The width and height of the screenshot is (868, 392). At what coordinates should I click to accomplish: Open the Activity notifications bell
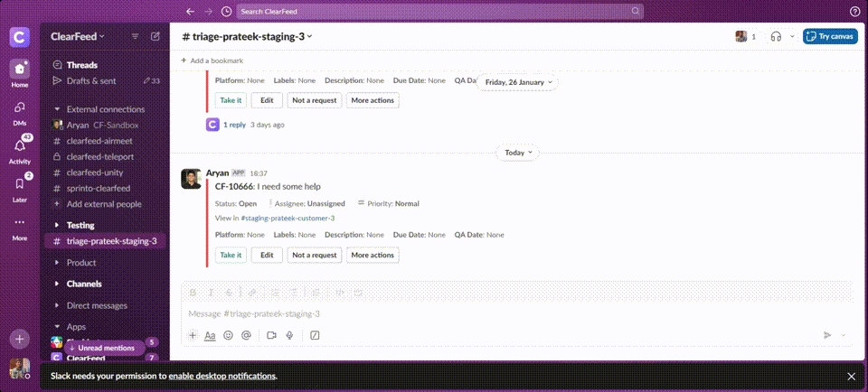pyautogui.click(x=19, y=147)
